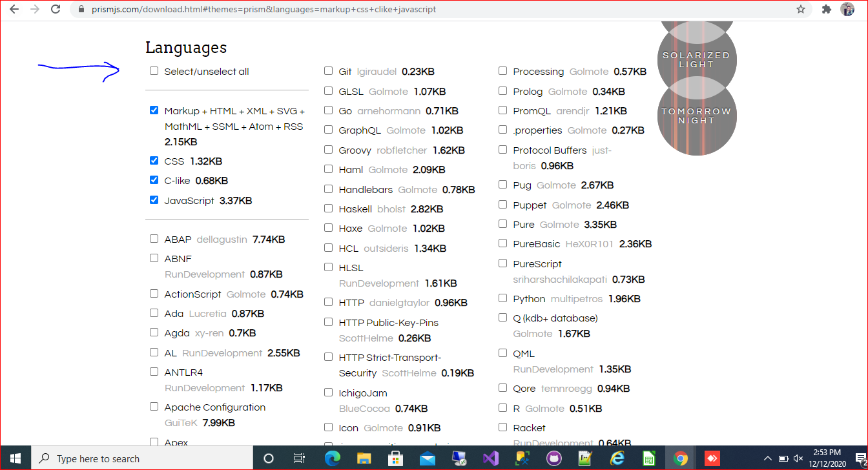Image resolution: width=868 pixels, height=470 pixels.
Task: Open the GitHub Desktop cat icon on taskbar
Action: tap(553, 458)
